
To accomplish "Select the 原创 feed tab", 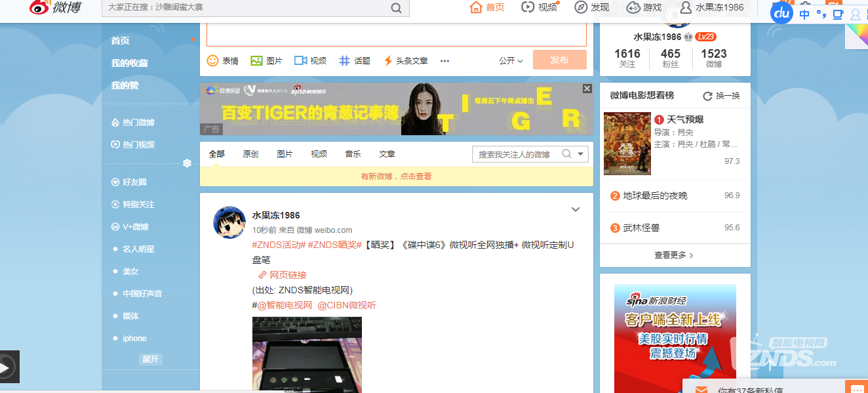I will pos(250,154).
